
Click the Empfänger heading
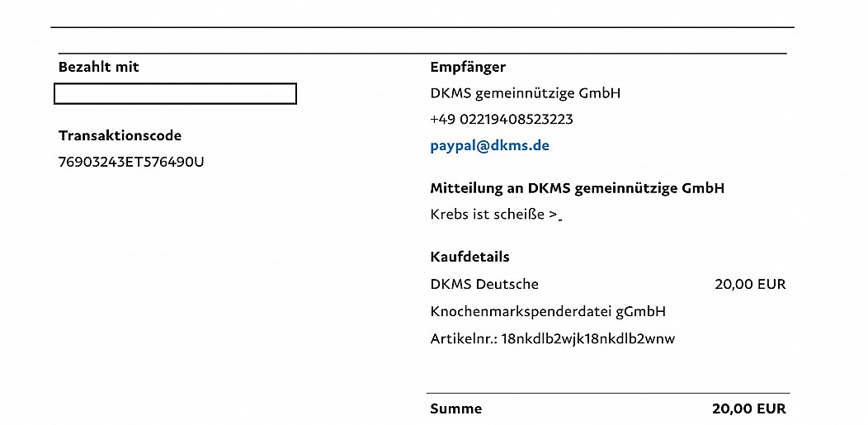click(468, 68)
